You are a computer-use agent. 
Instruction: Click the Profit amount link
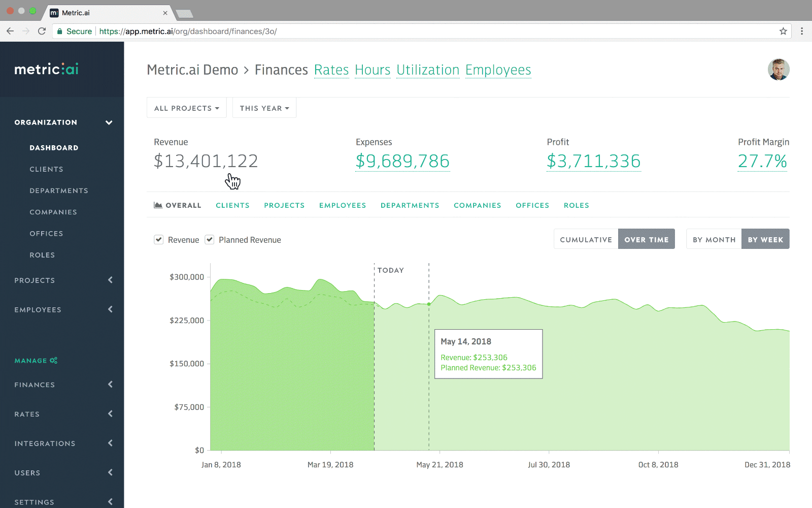593,162
